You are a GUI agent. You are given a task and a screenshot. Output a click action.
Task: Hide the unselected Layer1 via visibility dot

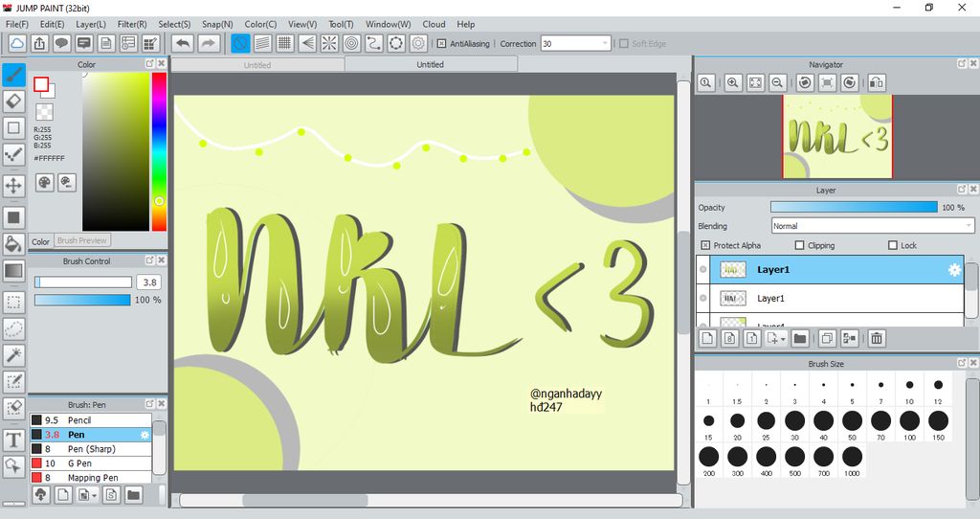coord(703,298)
